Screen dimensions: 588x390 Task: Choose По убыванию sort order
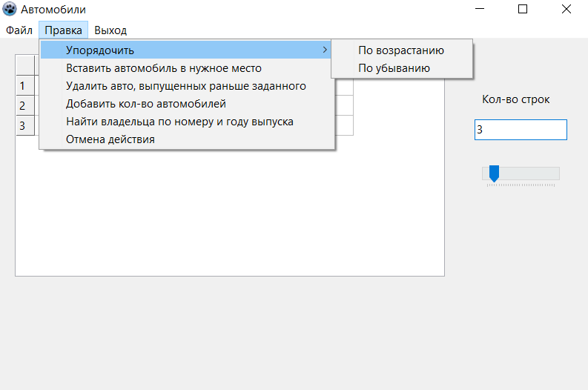402,68
